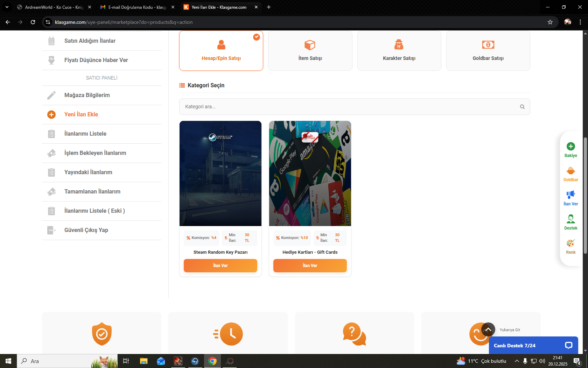Close the Yeni İlan Ekle browser tab
Screen dimensions: 588x368
[256, 7]
